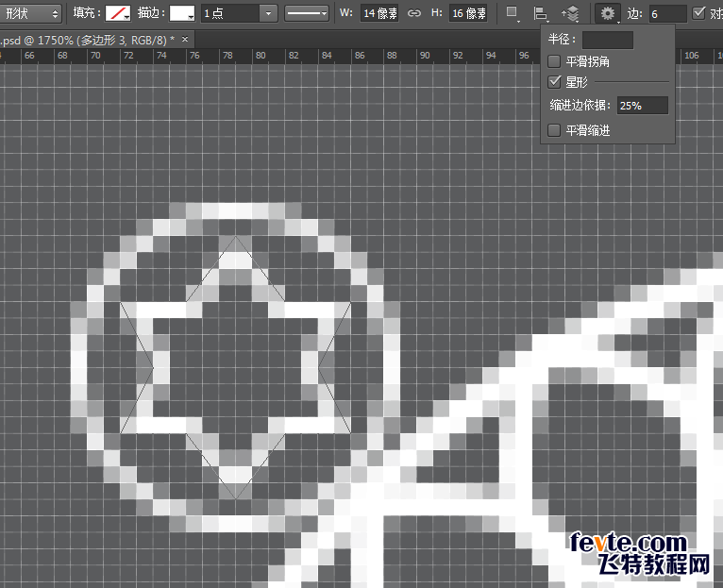Click the 描边 stroke label
This screenshot has height=588, width=723.
point(151,13)
